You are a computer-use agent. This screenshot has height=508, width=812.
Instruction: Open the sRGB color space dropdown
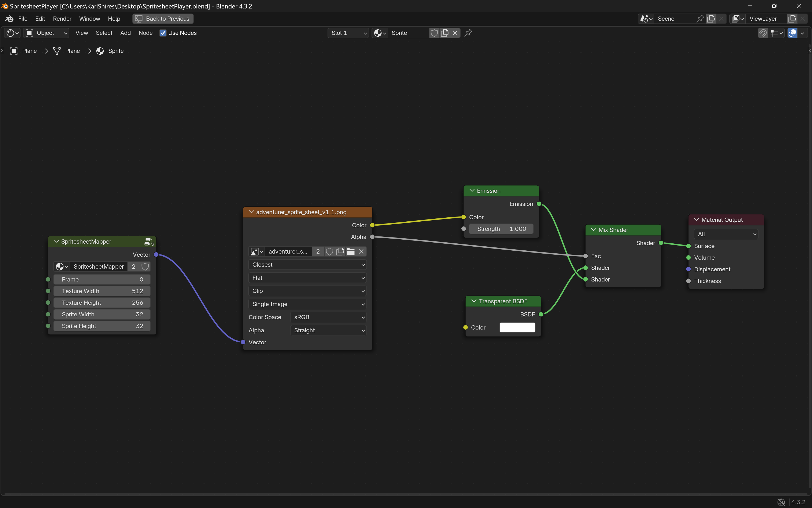[328, 317]
